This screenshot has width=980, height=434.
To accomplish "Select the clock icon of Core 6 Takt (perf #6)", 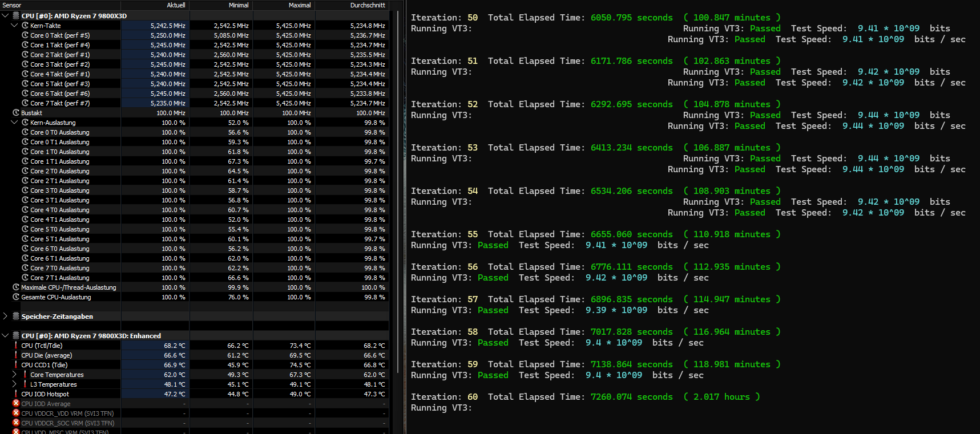I will click(25, 94).
